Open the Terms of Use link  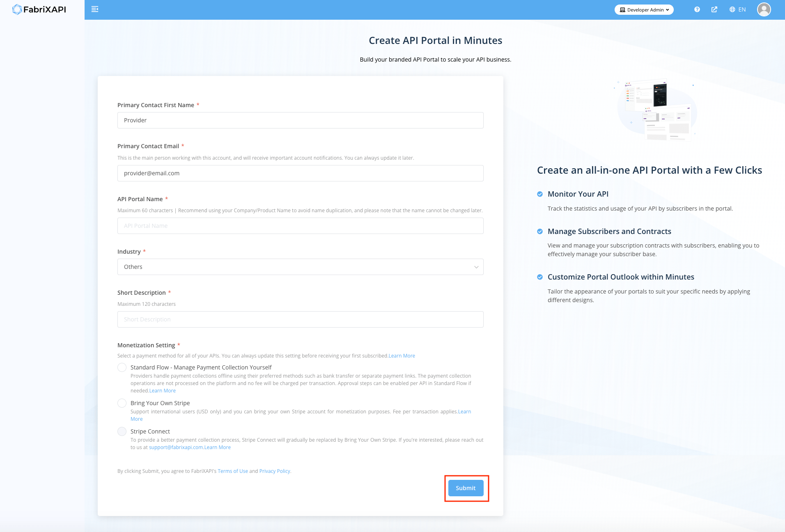233,471
